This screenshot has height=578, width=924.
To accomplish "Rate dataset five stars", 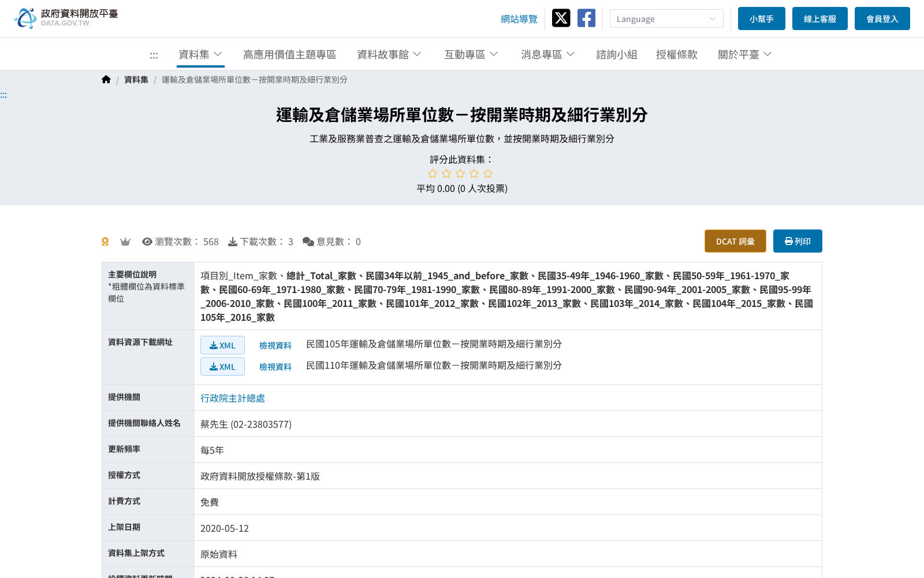I will 488,173.
